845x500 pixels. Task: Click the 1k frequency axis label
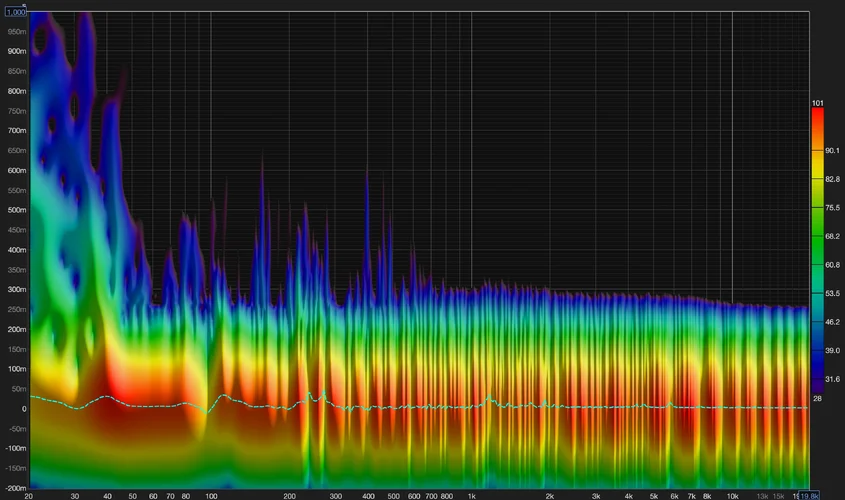[471, 495]
